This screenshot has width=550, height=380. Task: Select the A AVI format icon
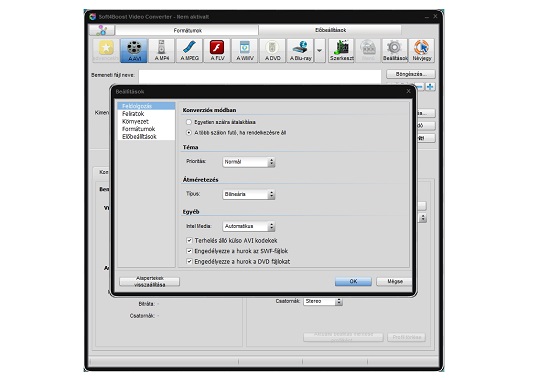pyautogui.click(x=134, y=51)
